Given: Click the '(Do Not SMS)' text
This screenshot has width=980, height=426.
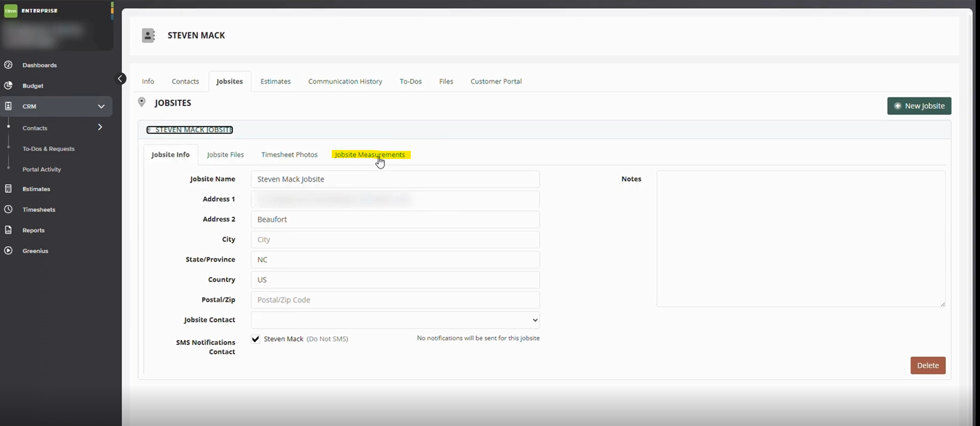Looking at the screenshot, I should [x=327, y=339].
